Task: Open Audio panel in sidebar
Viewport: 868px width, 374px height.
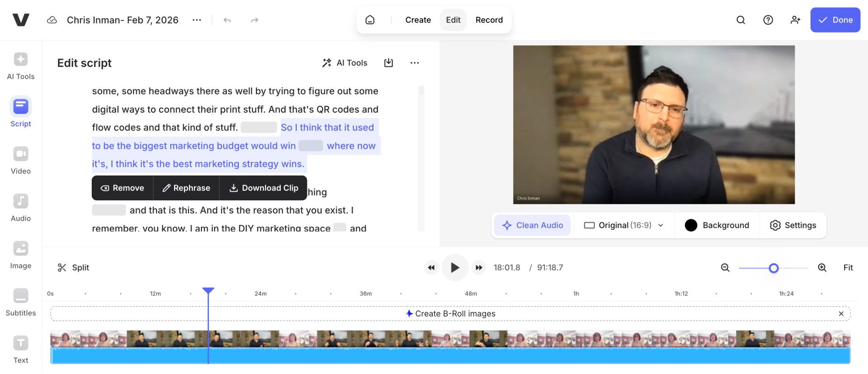Action: coord(21,208)
